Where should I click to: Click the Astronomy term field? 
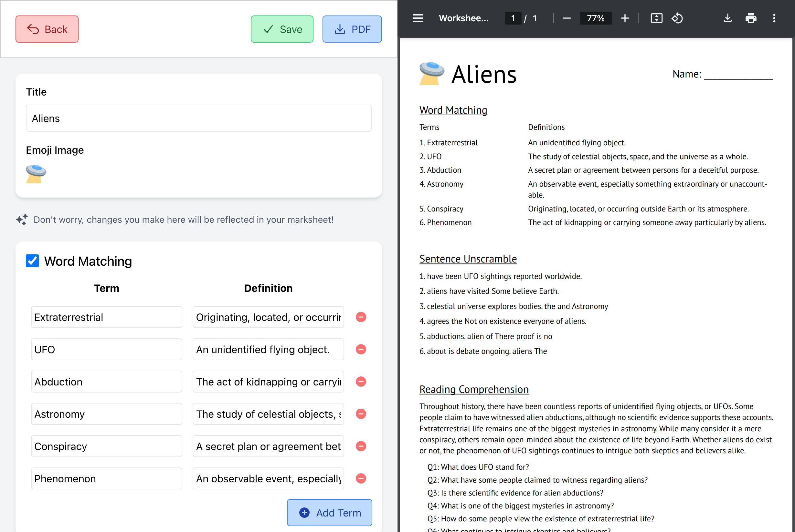click(x=106, y=414)
